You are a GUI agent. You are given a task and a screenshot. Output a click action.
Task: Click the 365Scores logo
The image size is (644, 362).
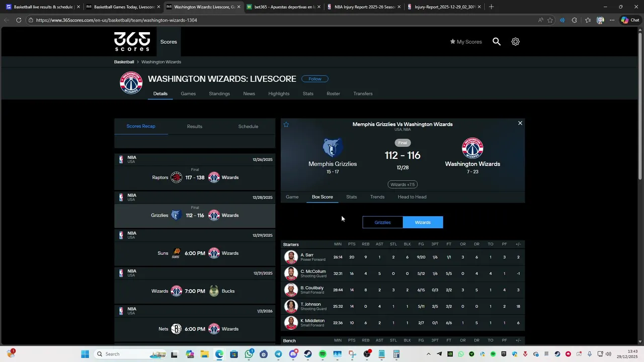(x=132, y=42)
